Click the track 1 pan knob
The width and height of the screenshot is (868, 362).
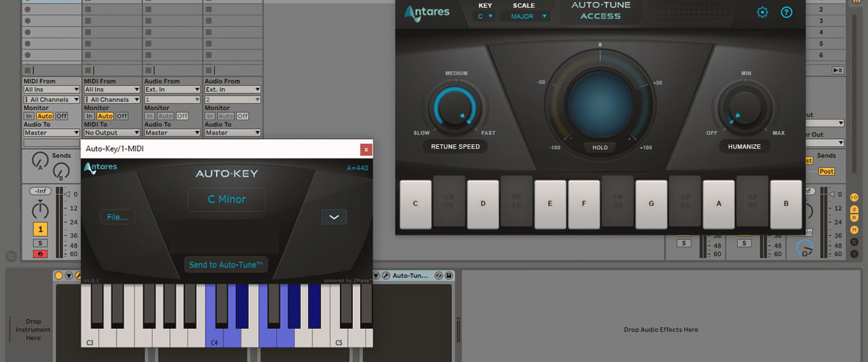click(40, 210)
